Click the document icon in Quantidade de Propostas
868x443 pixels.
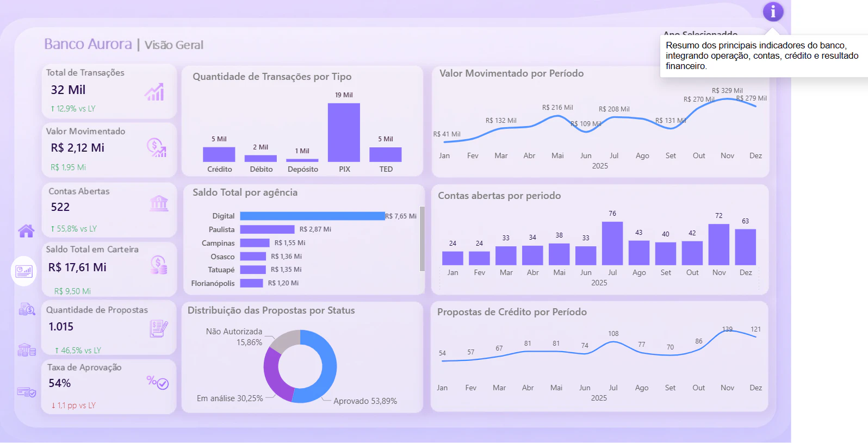pyautogui.click(x=159, y=328)
